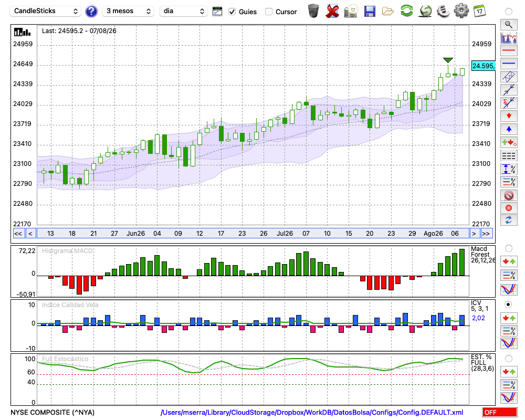
Task: Open the CandleSticks chart type dropdown
Action: click(46, 11)
